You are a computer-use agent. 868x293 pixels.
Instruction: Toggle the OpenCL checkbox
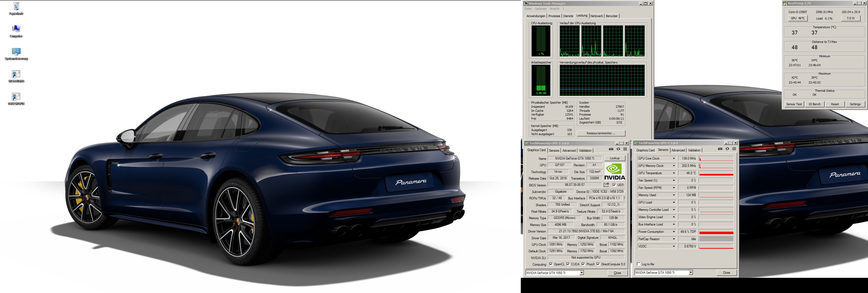551,264
